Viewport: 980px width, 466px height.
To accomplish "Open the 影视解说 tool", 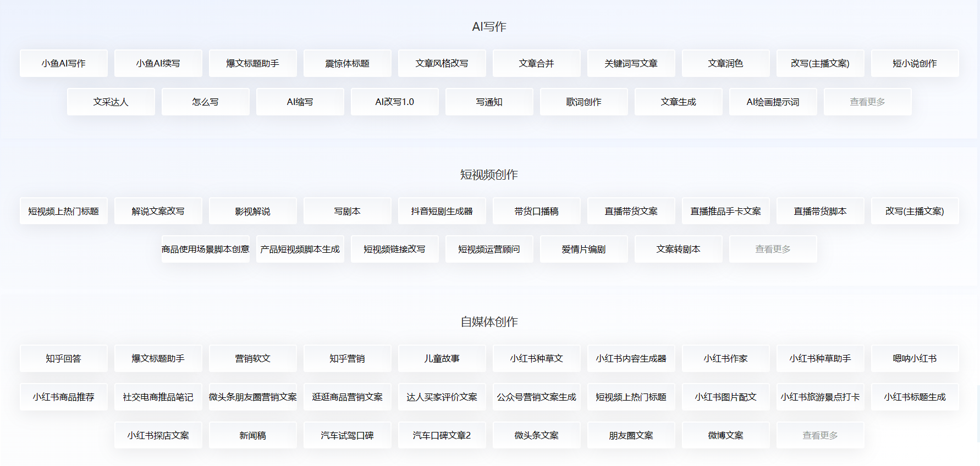I will tap(253, 211).
